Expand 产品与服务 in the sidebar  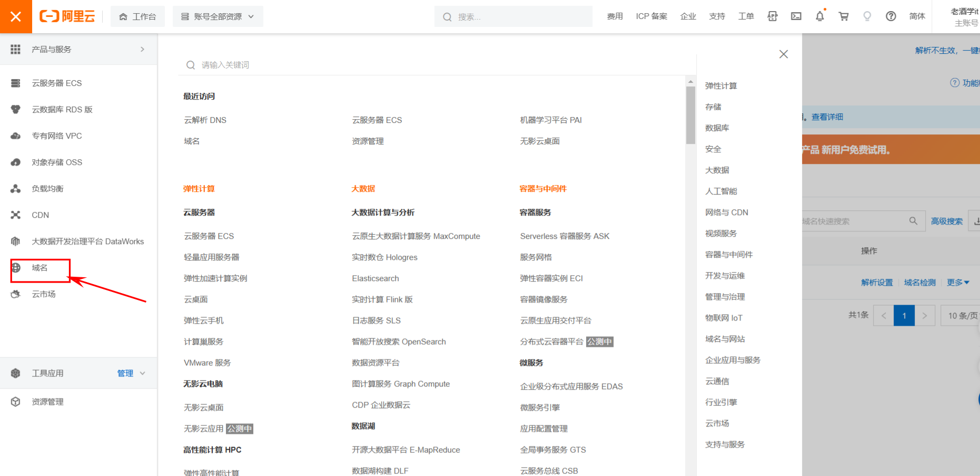[78, 49]
